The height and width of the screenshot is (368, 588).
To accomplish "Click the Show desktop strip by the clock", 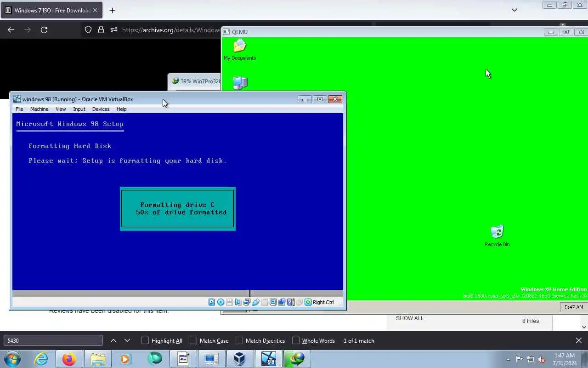I will (585, 359).
